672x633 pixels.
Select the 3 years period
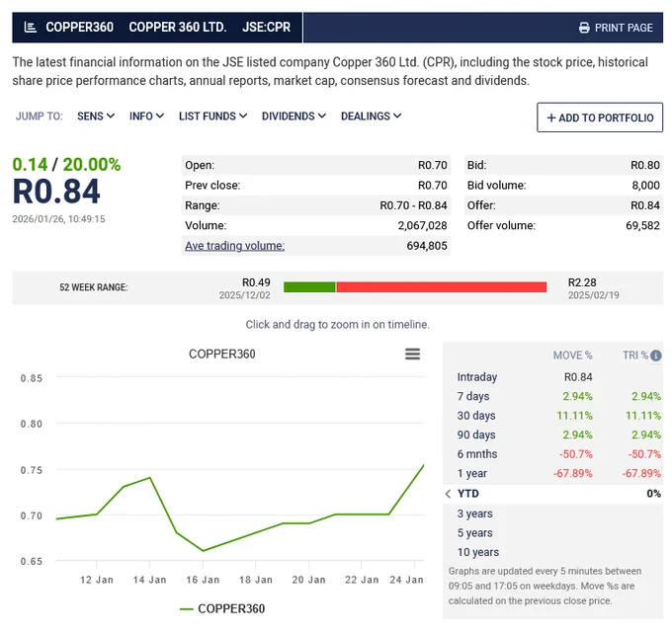(x=552, y=514)
